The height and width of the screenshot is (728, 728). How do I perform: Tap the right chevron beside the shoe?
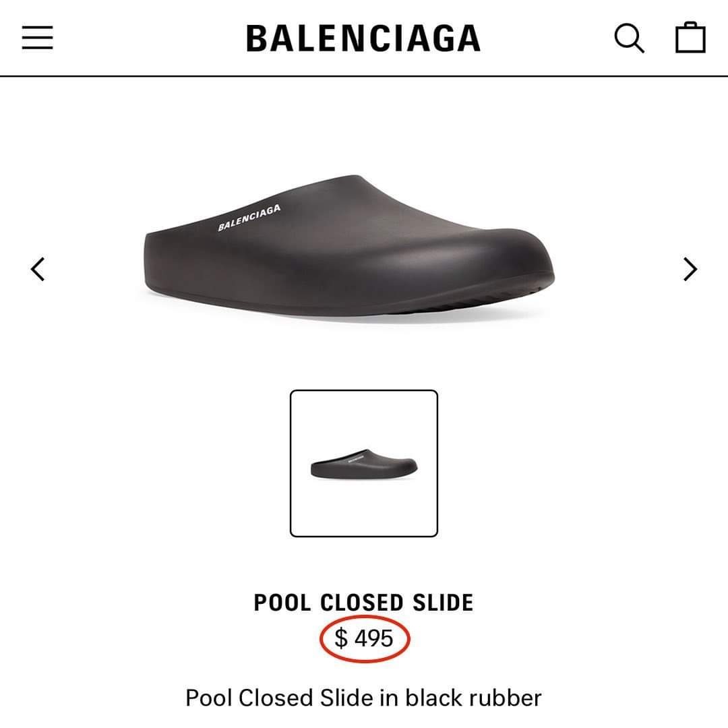(x=690, y=269)
